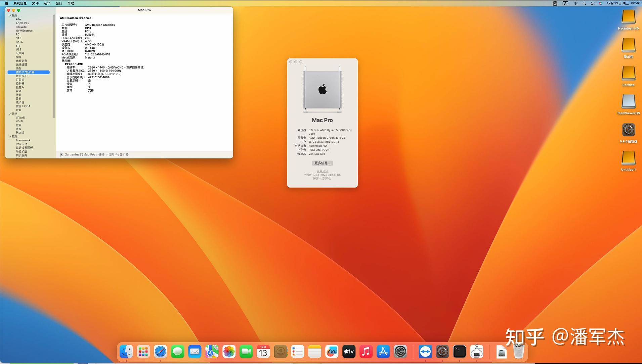Open the Apple menu

(x=6, y=3)
